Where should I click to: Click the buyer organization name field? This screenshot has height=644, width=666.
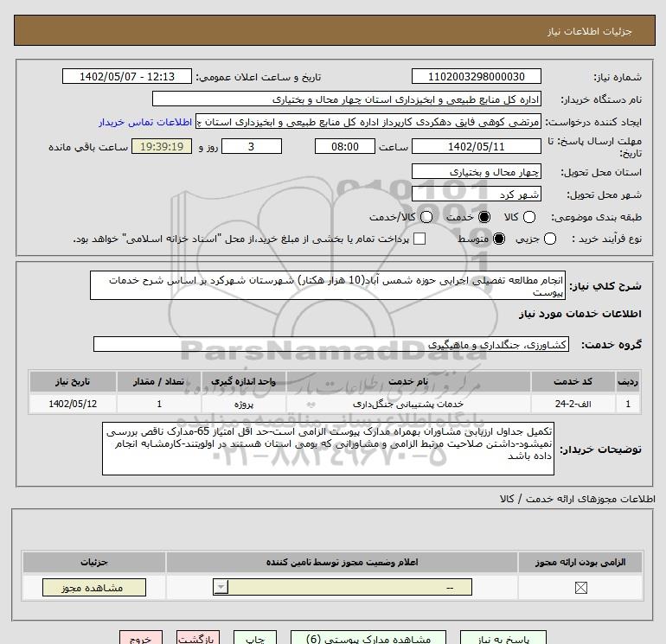point(347,99)
